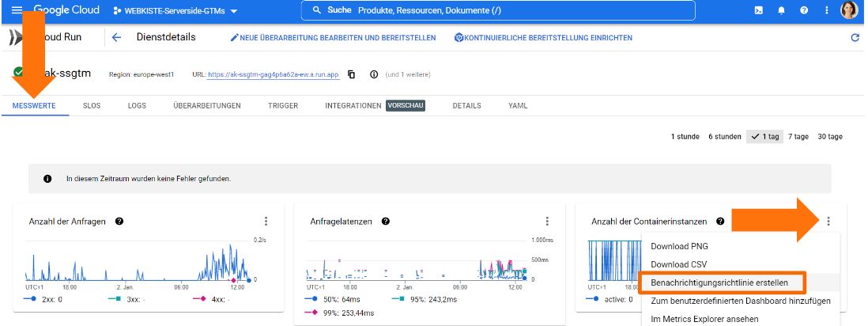Toggle the 2xx legend series
Screen dimensions: 868x326
(43, 299)
